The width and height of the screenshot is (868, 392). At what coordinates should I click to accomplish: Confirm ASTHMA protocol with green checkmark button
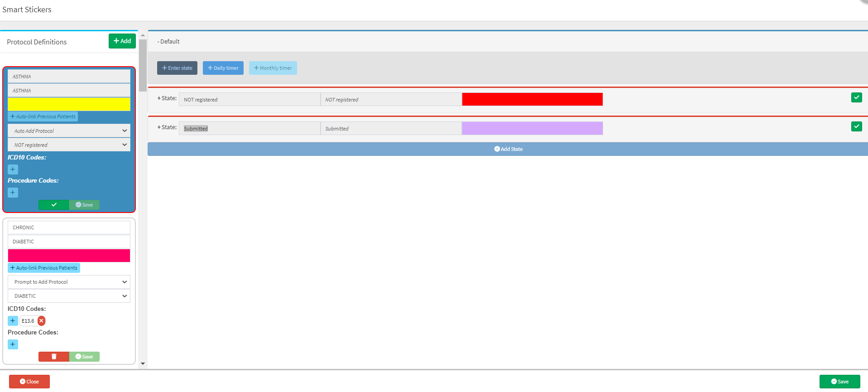point(54,205)
